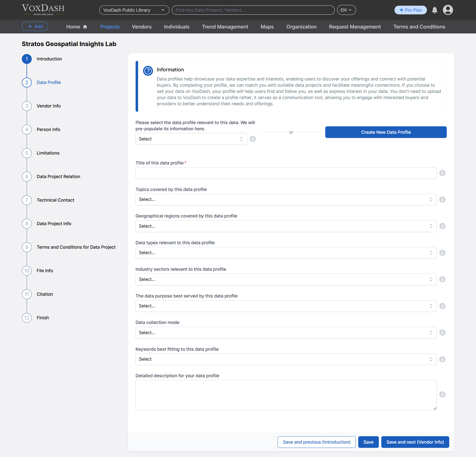Click info icon beside the data profile select
The height and width of the screenshot is (457, 476).
[x=253, y=139]
